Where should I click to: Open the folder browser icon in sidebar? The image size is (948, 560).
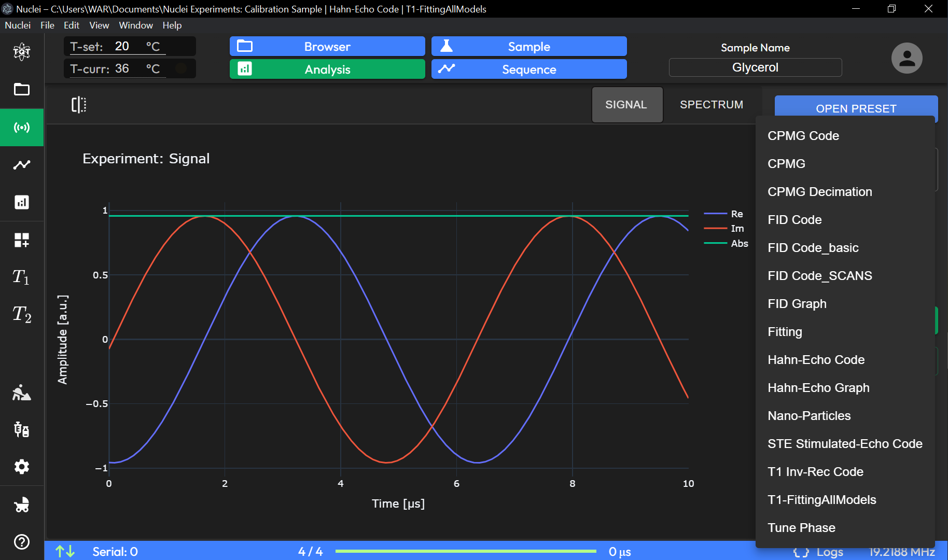[22, 89]
